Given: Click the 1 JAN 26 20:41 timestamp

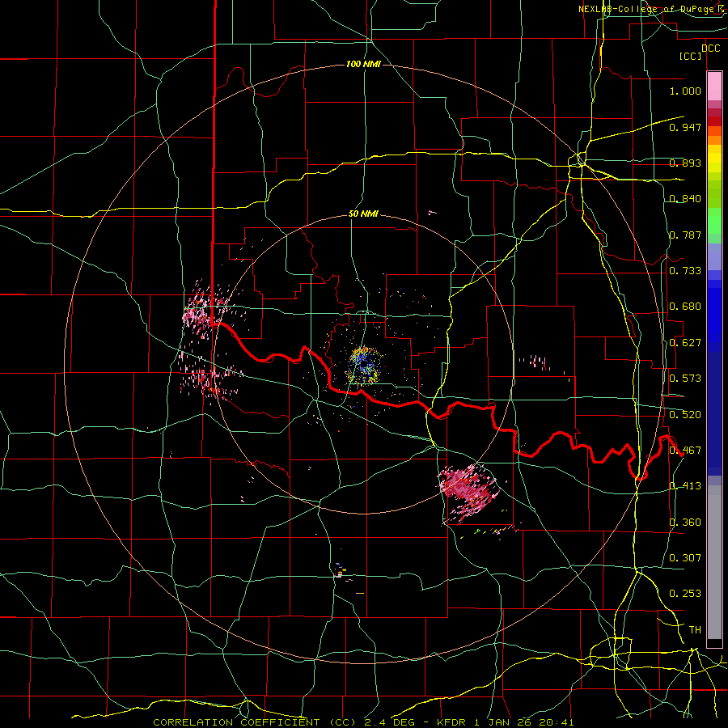Looking at the screenshot, I should coord(524,722).
